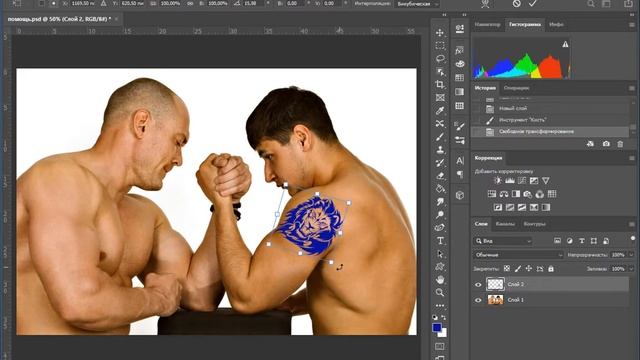Open the Corrections panel menu
Image resolution: width=640 pixels, height=360 pixels.
631,158
